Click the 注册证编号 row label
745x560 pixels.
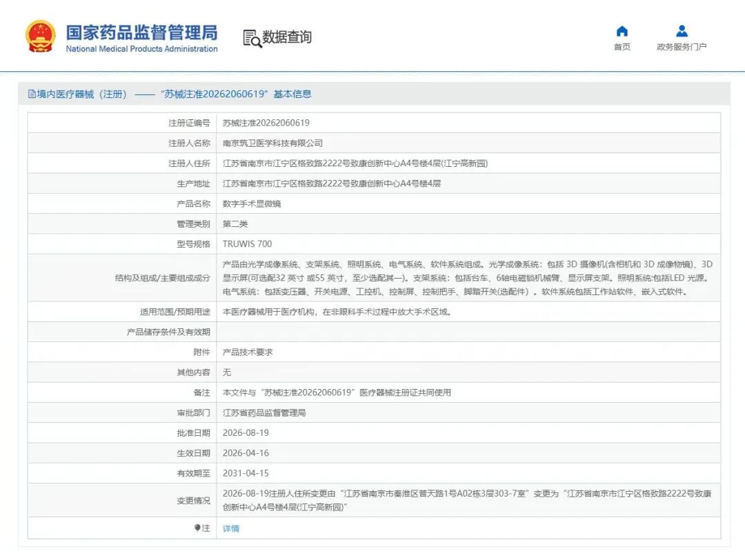pos(189,123)
